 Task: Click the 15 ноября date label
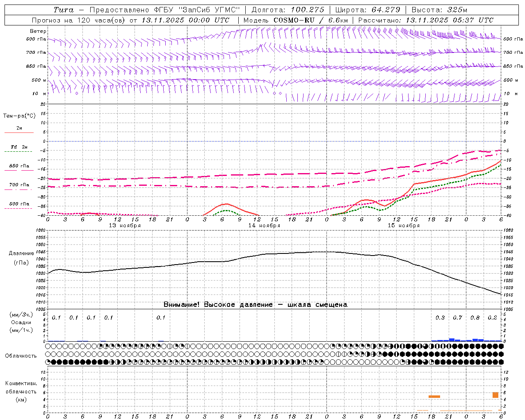coord(404,226)
